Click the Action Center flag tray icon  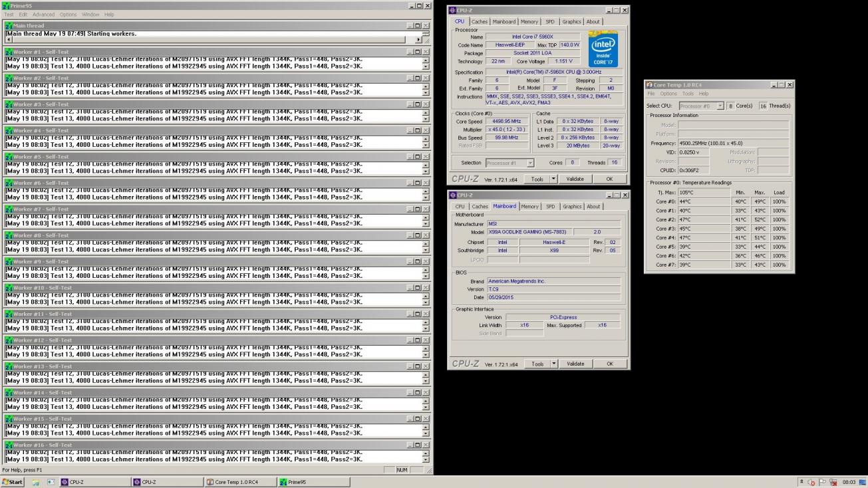point(823,482)
